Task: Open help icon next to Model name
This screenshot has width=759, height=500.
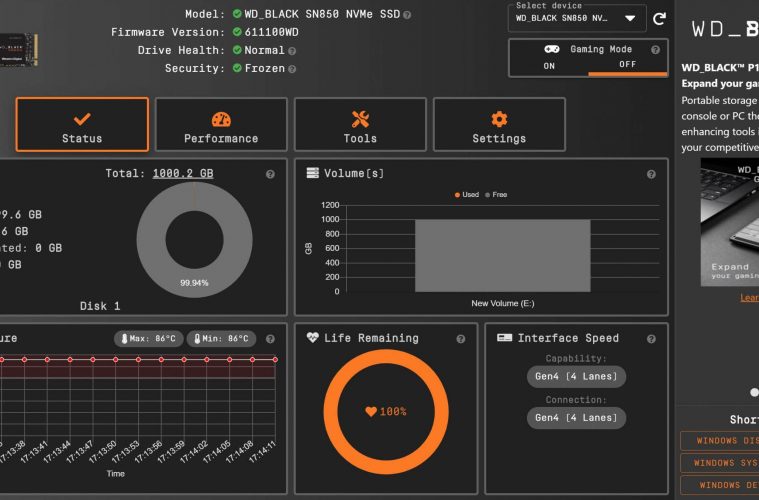Action: click(x=407, y=15)
